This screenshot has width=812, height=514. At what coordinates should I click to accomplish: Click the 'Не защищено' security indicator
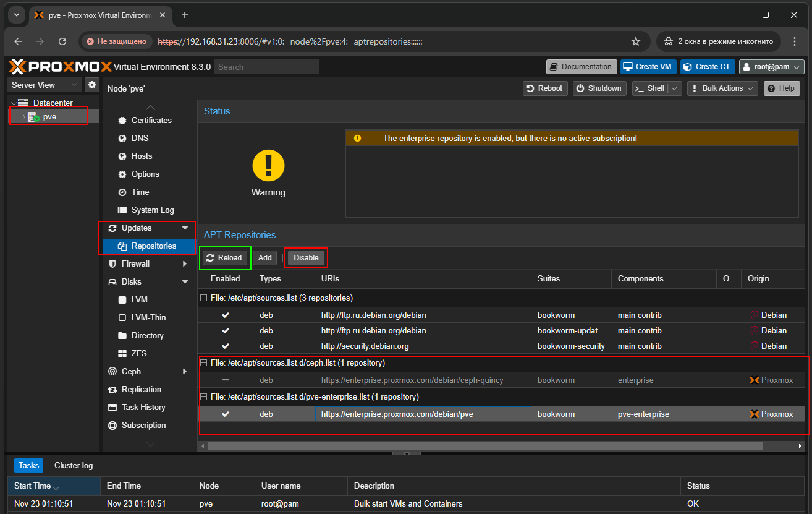coord(117,41)
